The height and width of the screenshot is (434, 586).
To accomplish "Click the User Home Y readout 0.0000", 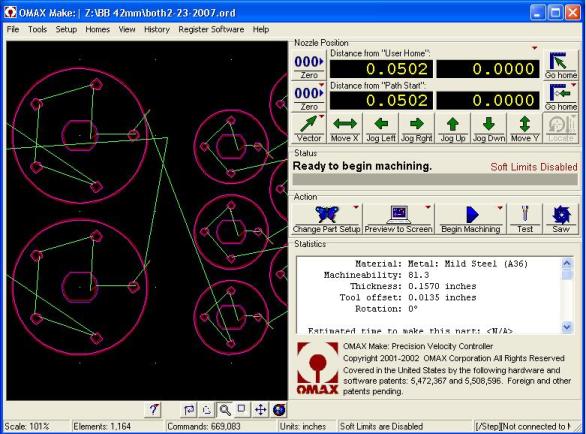I will pos(488,69).
